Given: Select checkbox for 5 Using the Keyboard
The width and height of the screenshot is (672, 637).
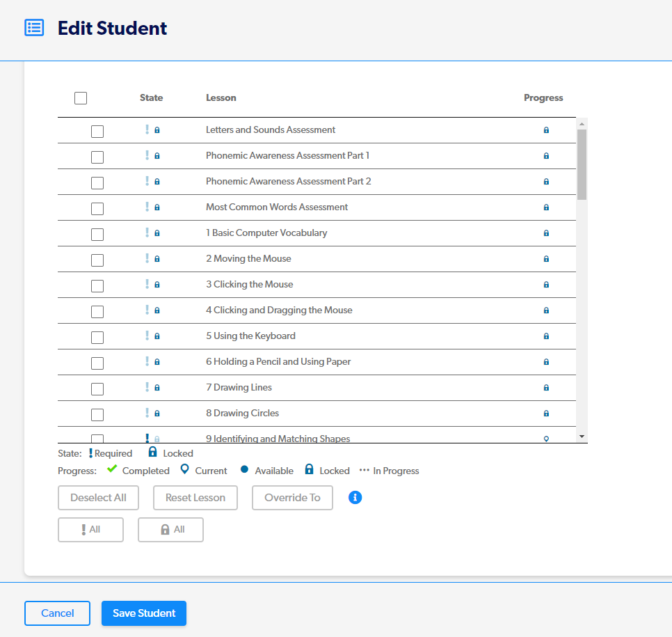Looking at the screenshot, I should (97, 337).
